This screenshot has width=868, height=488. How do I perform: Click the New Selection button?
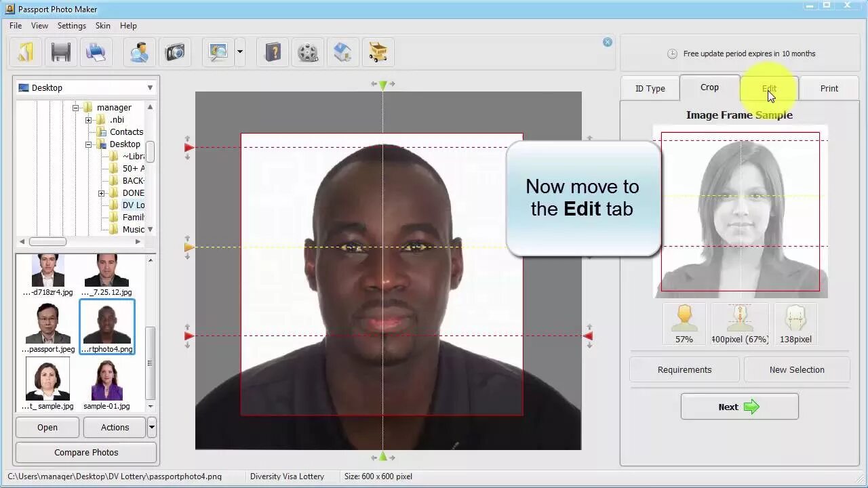[x=797, y=370]
